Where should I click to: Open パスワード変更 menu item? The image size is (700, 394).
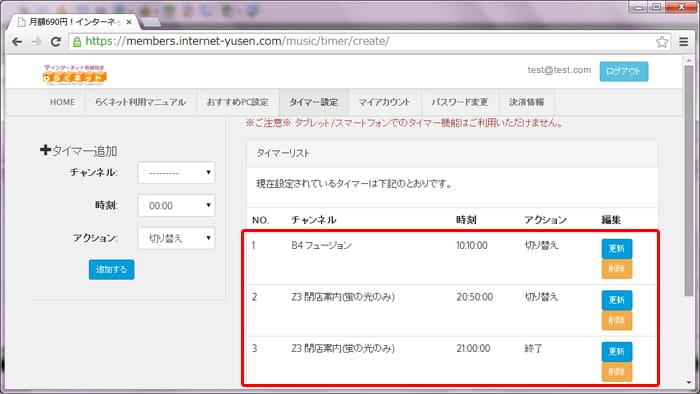(459, 102)
